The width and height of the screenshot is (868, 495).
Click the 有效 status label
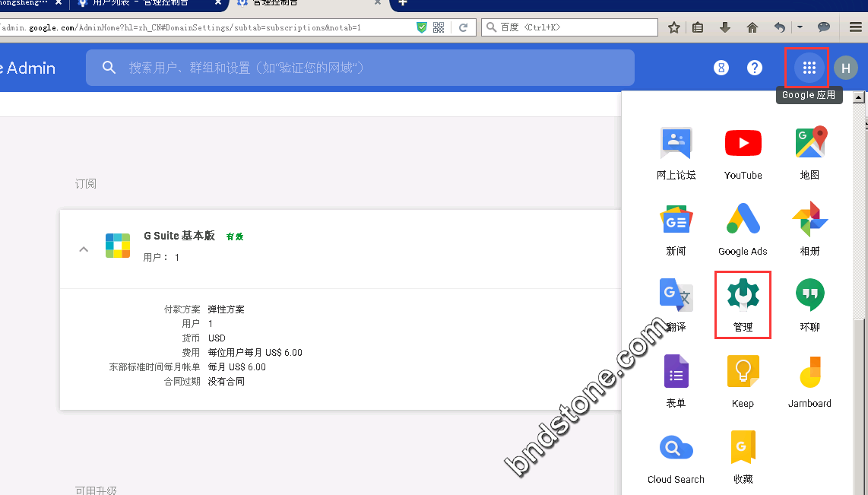click(x=235, y=236)
